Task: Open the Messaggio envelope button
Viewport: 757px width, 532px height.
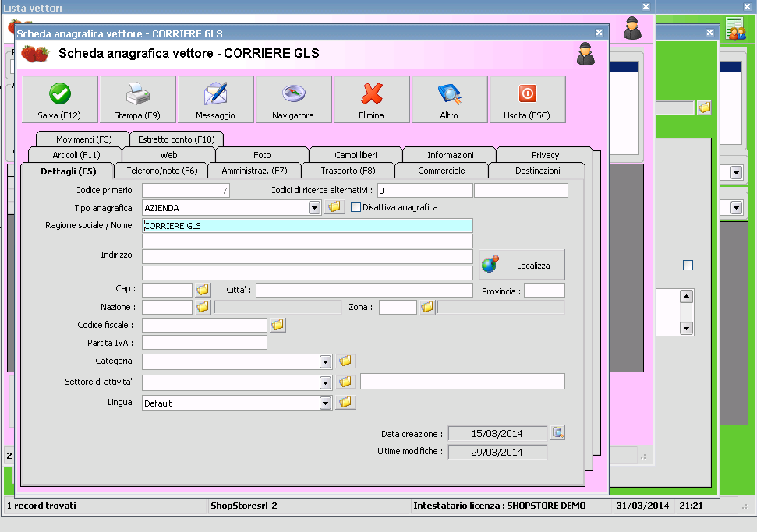Action: [215, 100]
